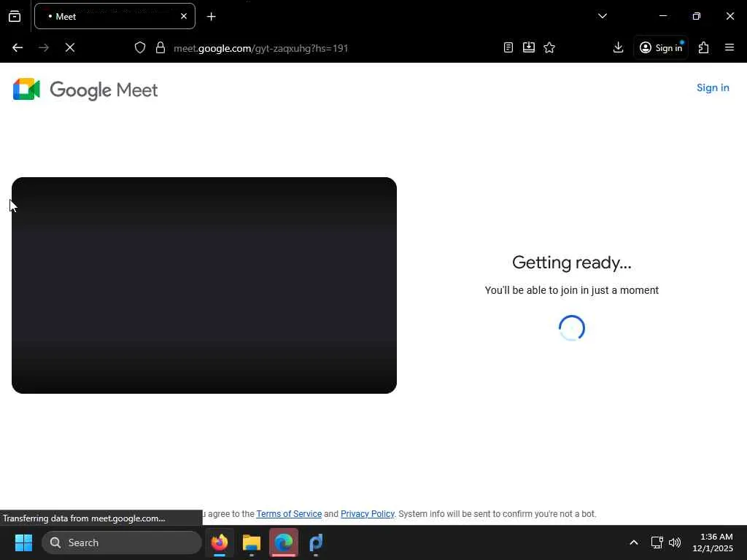The height and width of the screenshot is (560, 747).
Task: Go back to the previous page
Action: pyautogui.click(x=18, y=47)
